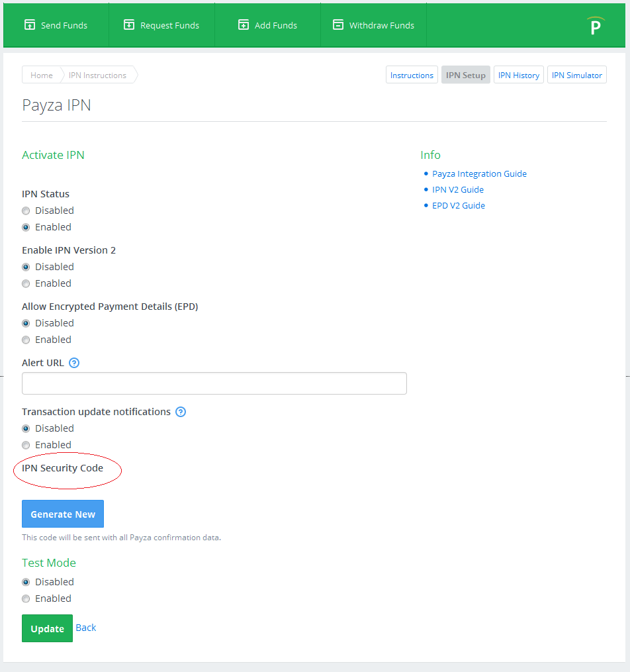Click 'Transaction update notifications' label text

(x=97, y=412)
